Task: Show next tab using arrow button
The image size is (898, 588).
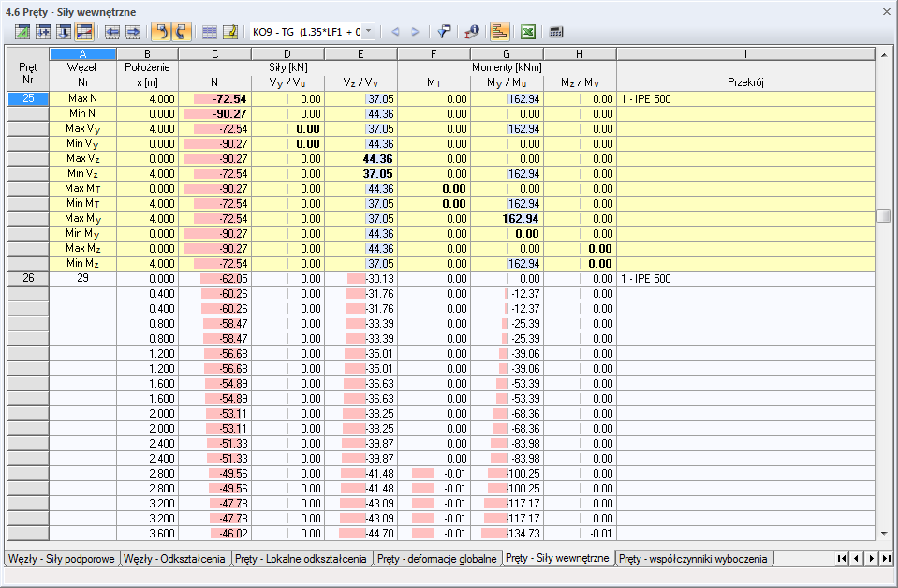Action: coord(871,558)
